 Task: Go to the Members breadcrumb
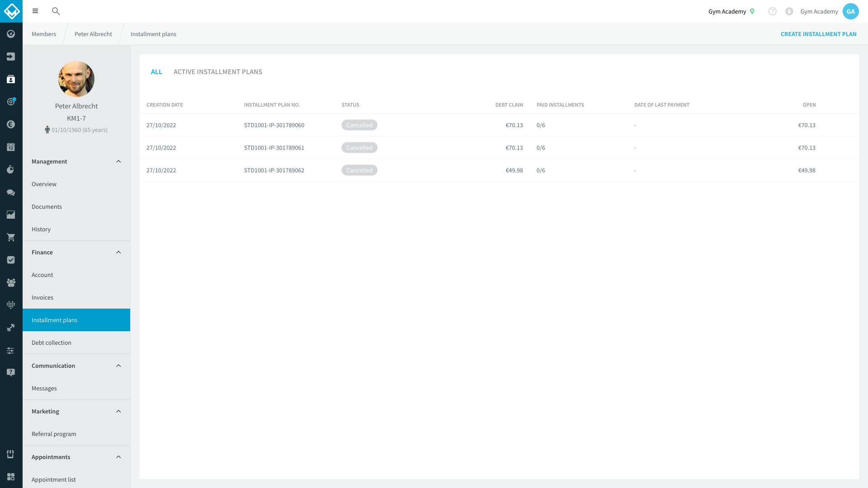tap(44, 34)
